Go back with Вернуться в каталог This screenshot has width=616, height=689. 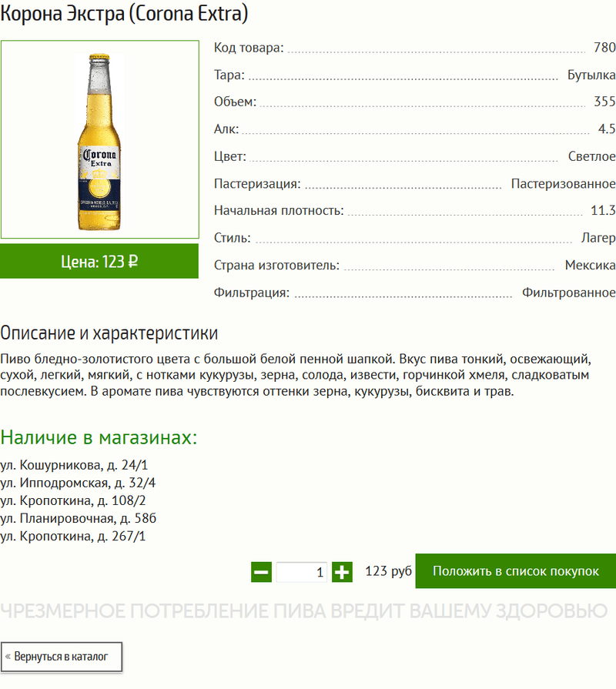point(61,657)
